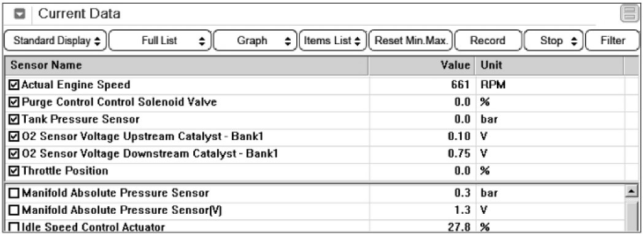Start recording with the Record button
Screen dimensions: 644x234
pyautogui.click(x=488, y=41)
